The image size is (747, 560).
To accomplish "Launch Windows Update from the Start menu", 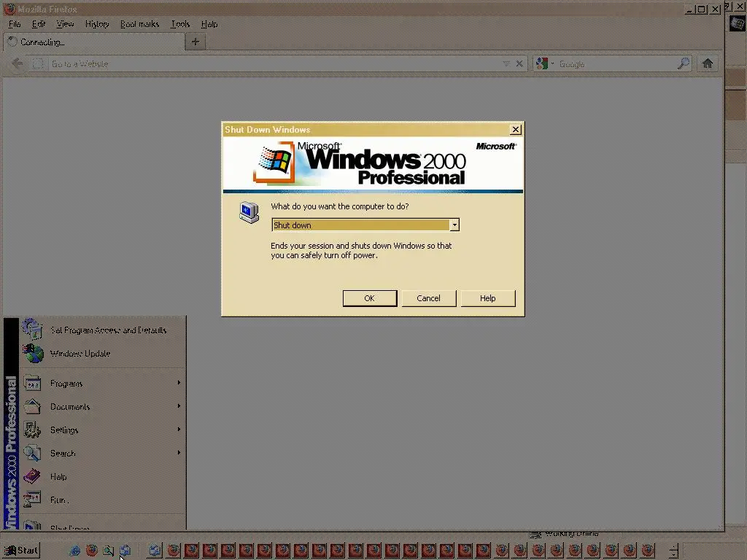I will tap(102, 354).
